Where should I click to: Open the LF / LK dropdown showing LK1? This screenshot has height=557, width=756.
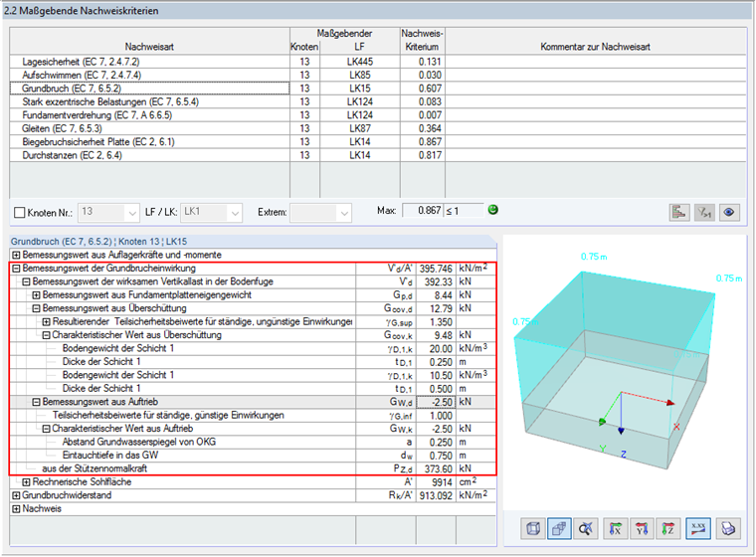pos(211,212)
